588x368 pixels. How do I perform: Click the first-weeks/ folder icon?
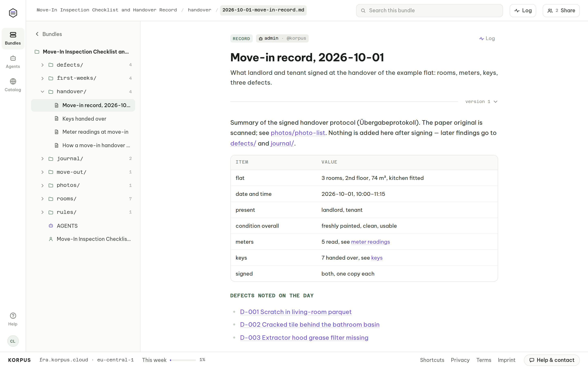[x=51, y=78]
